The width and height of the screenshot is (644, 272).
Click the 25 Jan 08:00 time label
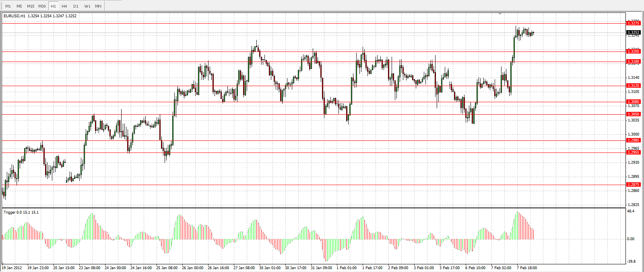(167, 268)
